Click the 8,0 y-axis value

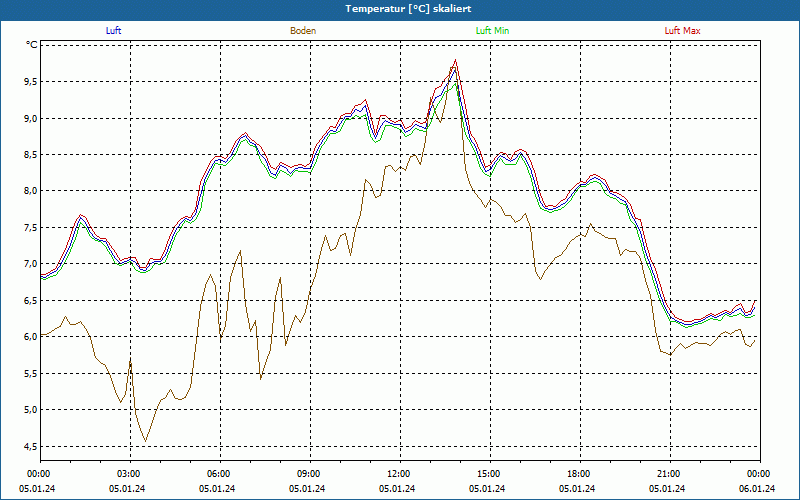click(31, 191)
